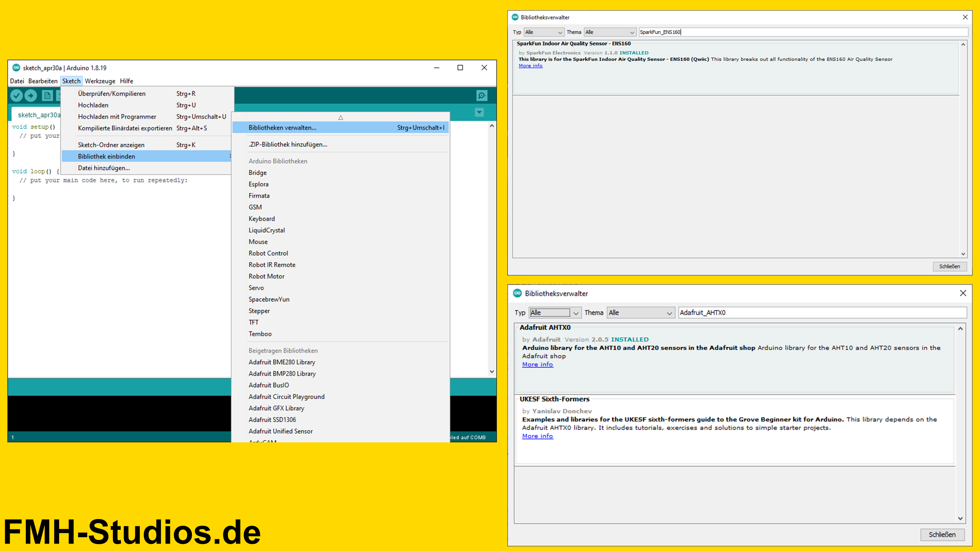Open Typ dropdown in upper Bibliotheksverwalter

click(544, 32)
